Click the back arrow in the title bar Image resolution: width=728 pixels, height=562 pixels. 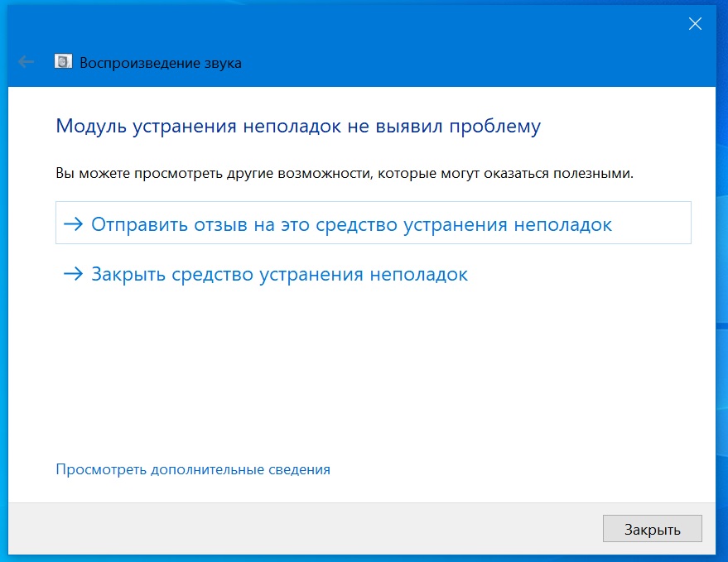[x=26, y=62]
